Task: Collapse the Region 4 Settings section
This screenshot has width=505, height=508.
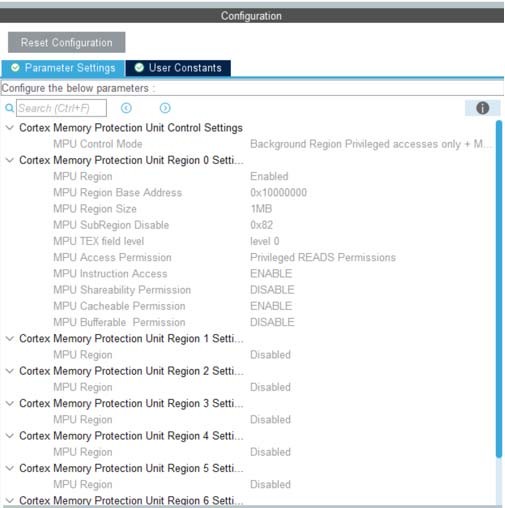Action: pos(10,436)
